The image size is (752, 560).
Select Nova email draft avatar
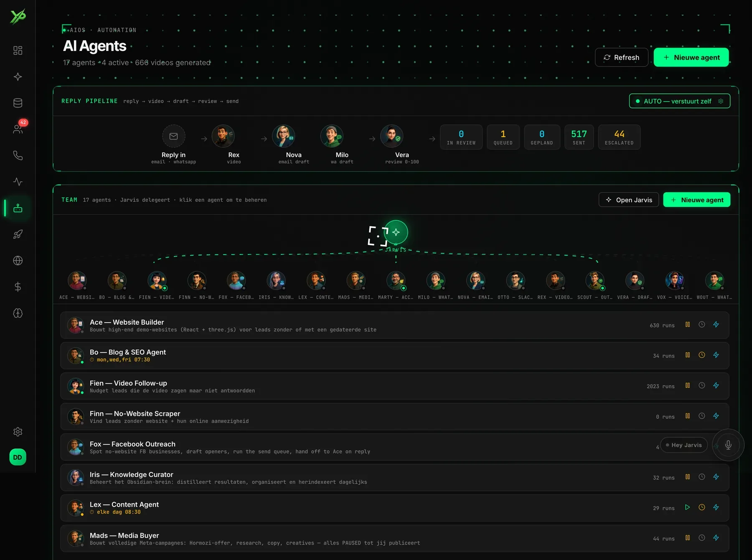pyautogui.click(x=284, y=136)
